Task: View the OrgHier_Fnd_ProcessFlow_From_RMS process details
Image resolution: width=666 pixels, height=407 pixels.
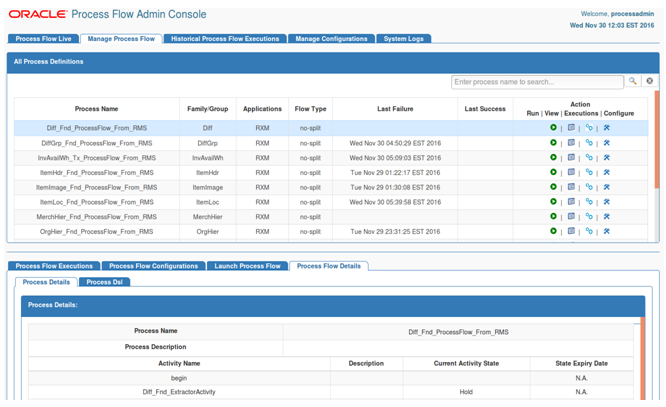Action: click(x=571, y=231)
